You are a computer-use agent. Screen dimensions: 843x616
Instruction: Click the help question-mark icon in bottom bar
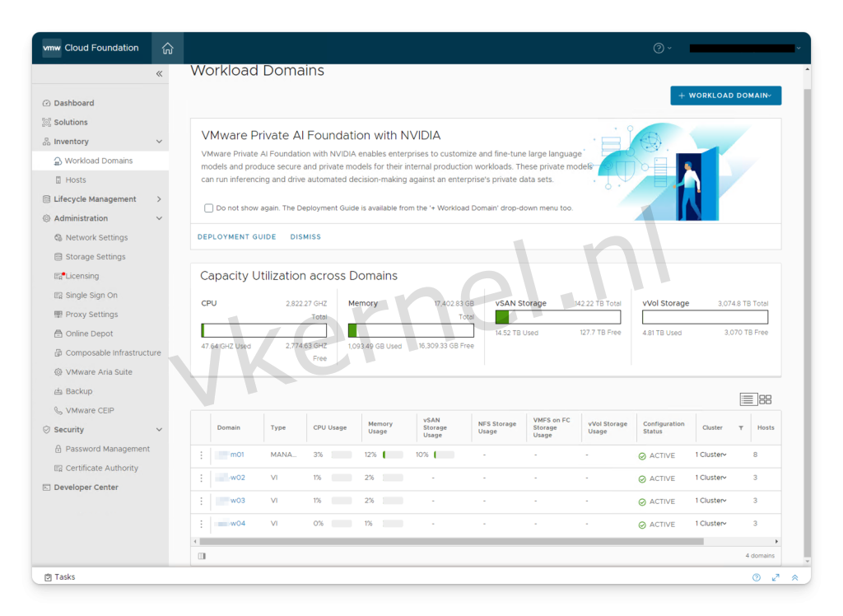pyautogui.click(x=756, y=576)
